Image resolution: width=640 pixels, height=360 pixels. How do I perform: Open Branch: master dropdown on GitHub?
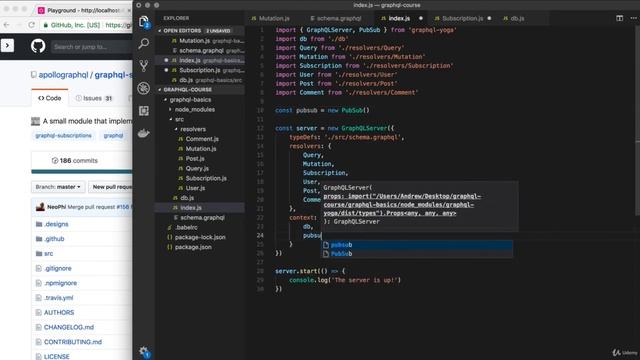click(58, 187)
